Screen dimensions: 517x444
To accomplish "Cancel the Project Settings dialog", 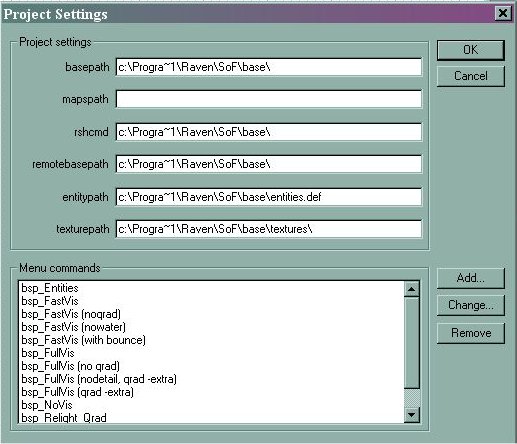I will [x=470, y=76].
